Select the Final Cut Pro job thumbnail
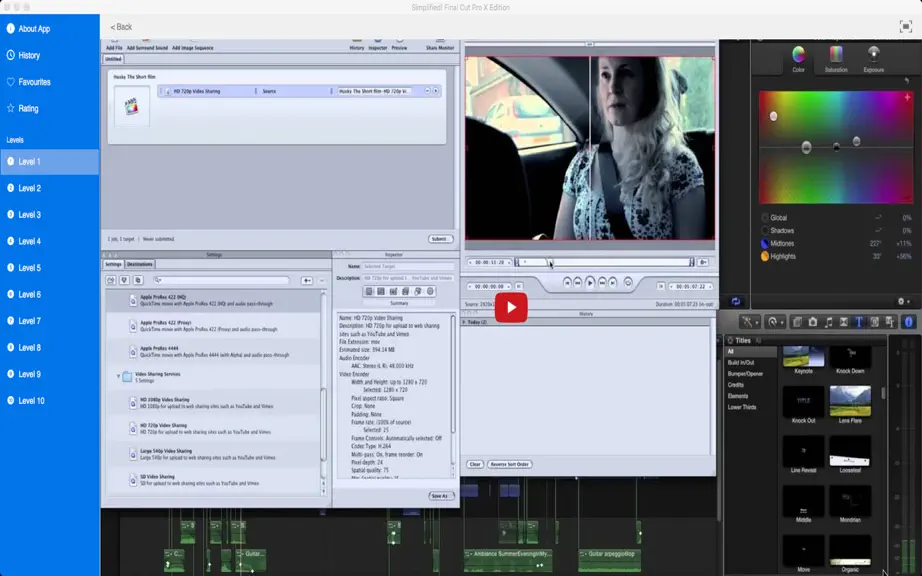 [x=132, y=106]
